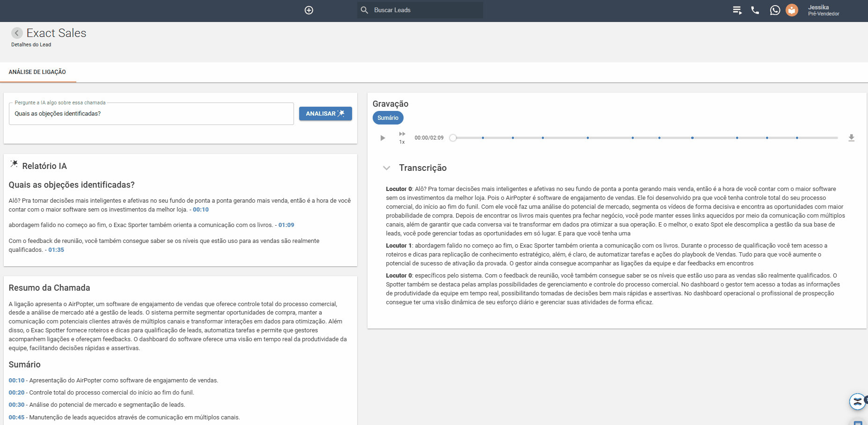Open the task list queue icon

point(737,10)
